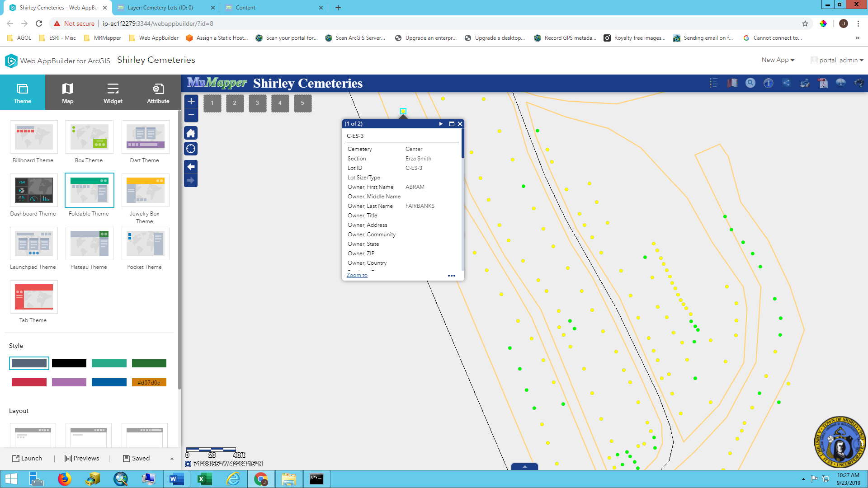The height and width of the screenshot is (488, 868).
Task: Open the portal_admin user menu
Action: (x=838, y=60)
